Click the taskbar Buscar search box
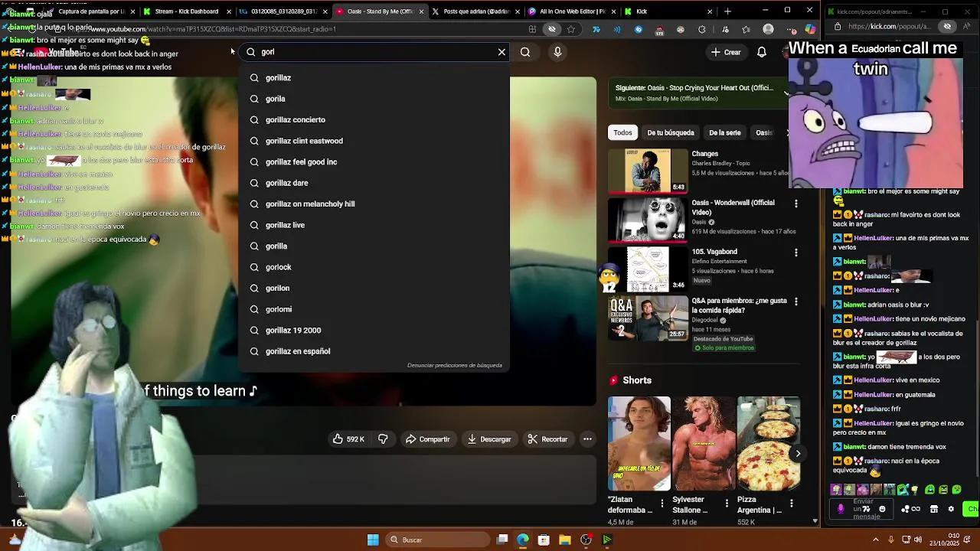Viewport: 980px width, 551px height. (x=436, y=540)
